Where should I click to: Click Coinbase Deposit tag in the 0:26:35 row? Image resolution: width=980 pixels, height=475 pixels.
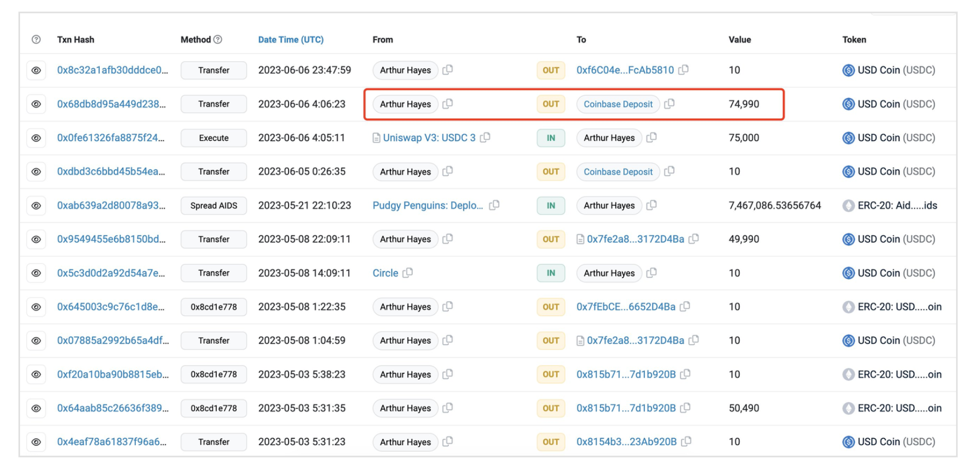tap(618, 171)
